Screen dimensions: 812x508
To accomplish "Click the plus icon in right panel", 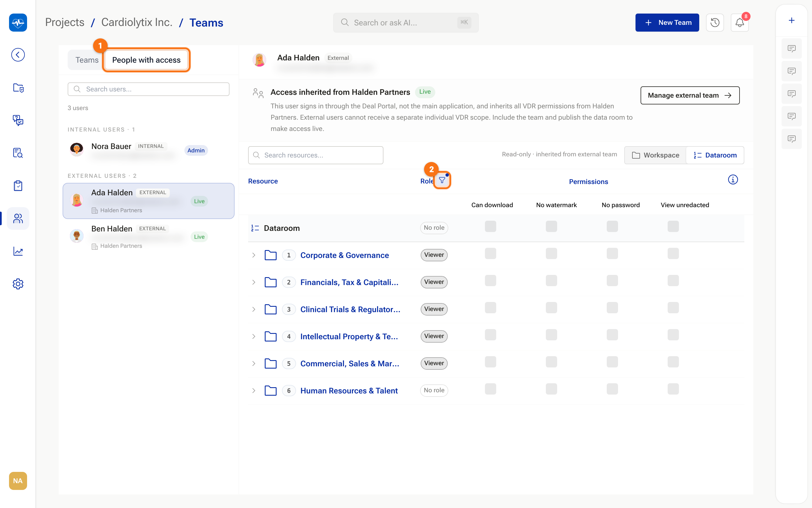I will point(791,21).
